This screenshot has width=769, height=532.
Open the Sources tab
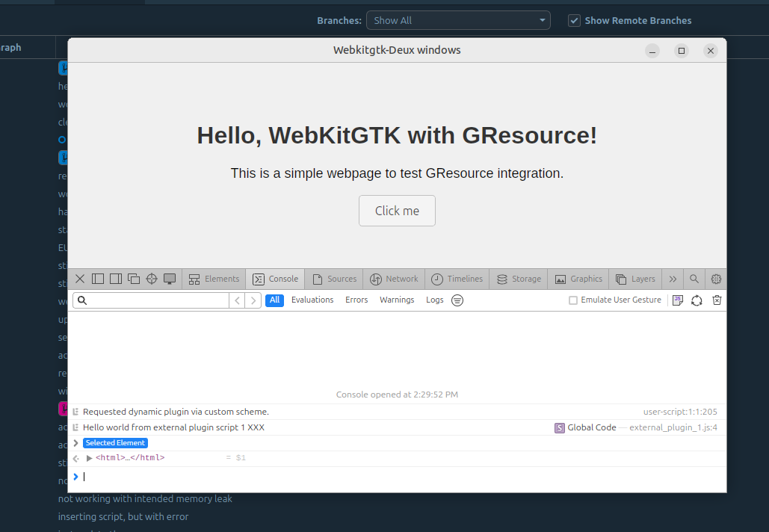coord(334,279)
